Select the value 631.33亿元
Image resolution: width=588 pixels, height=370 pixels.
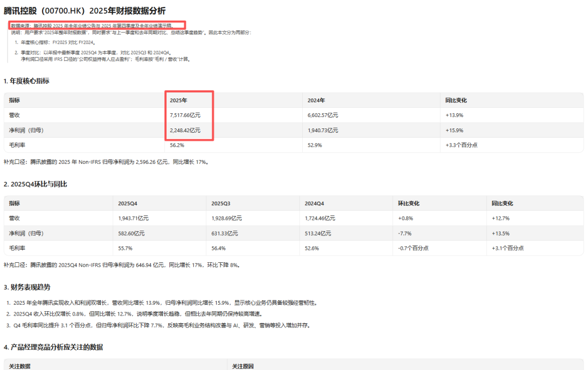click(225, 233)
